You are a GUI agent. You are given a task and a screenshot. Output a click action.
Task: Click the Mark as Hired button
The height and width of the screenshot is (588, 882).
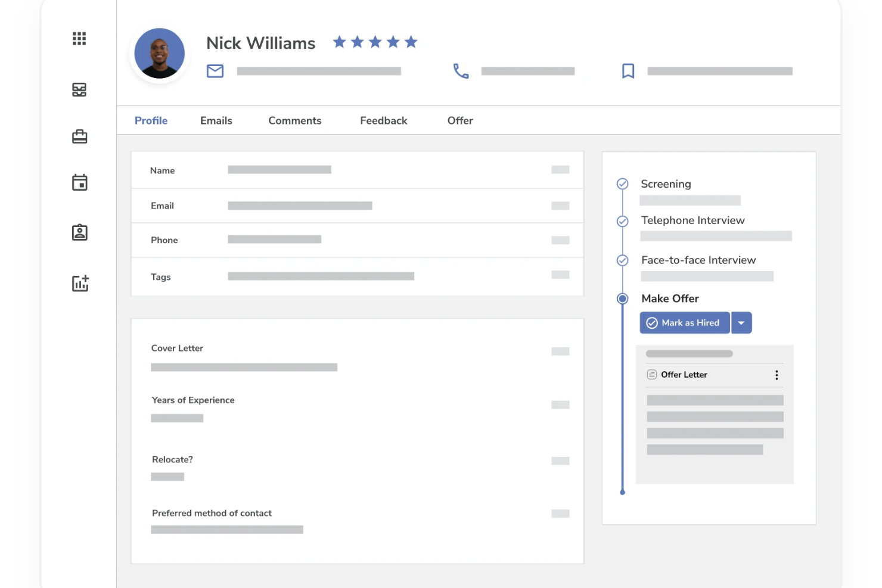684,322
